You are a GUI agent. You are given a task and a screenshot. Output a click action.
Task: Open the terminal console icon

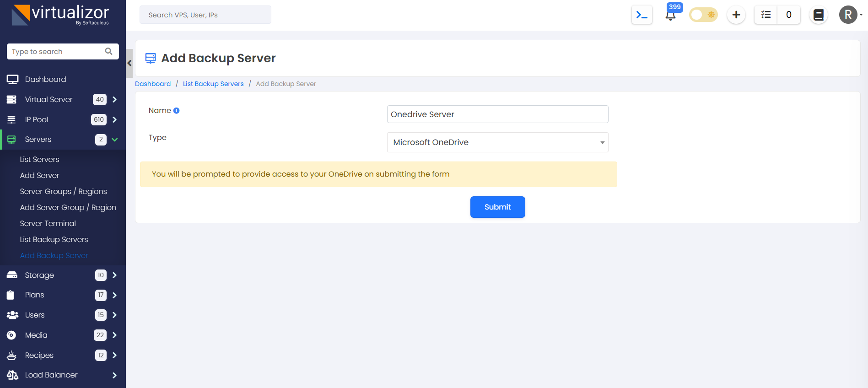click(642, 15)
